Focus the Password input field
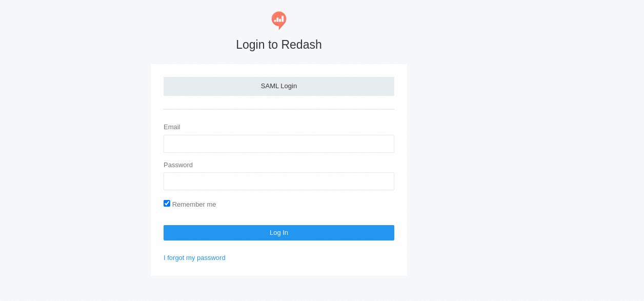The image size is (644, 301). point(278,181)
